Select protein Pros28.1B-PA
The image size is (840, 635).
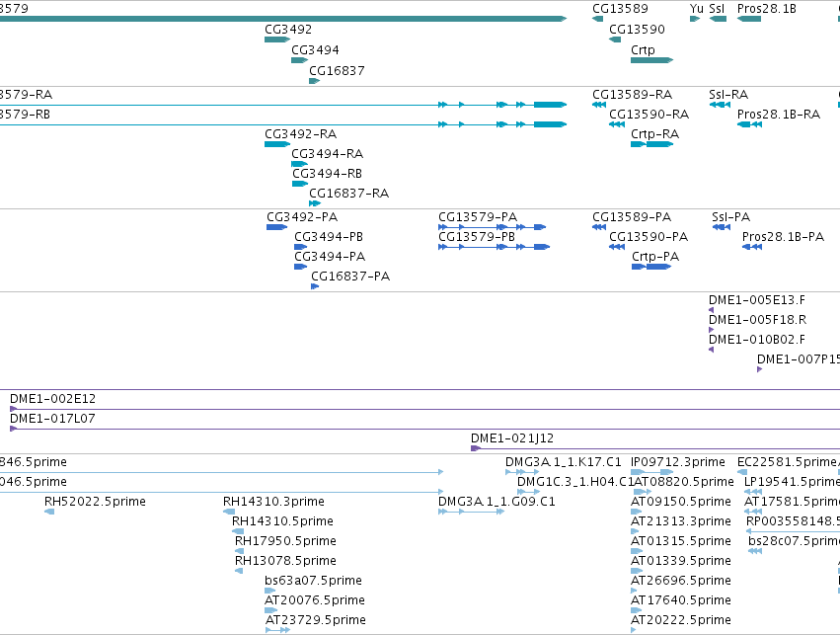point(751,247)
